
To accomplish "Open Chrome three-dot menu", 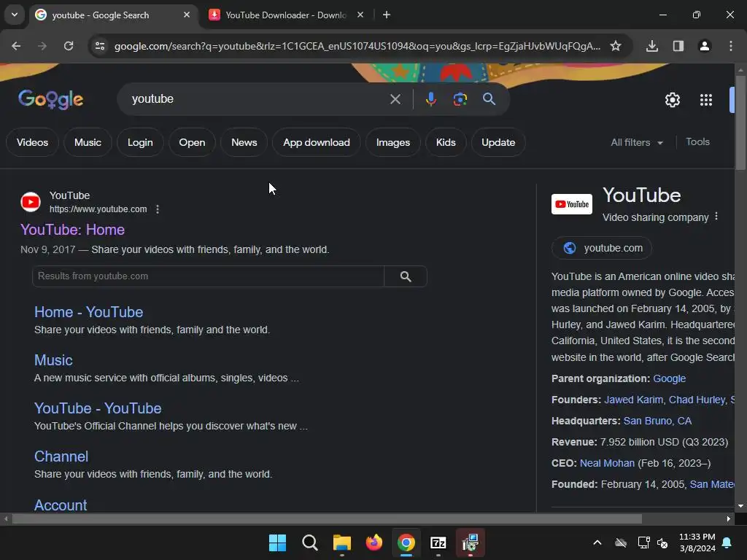I will click(x=731, y=46).
